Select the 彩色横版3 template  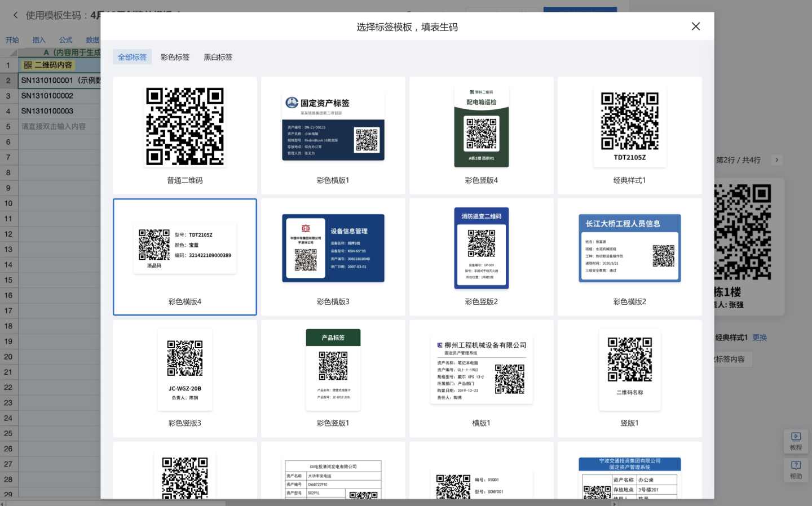click(x=333, y=257)
